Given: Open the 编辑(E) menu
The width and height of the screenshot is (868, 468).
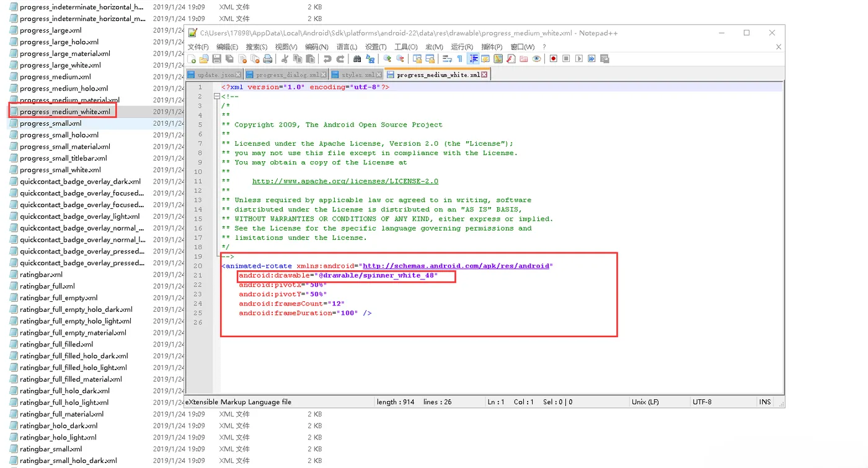Looking at the screenshot, I should pyautogui.click(x=227, y=46).
